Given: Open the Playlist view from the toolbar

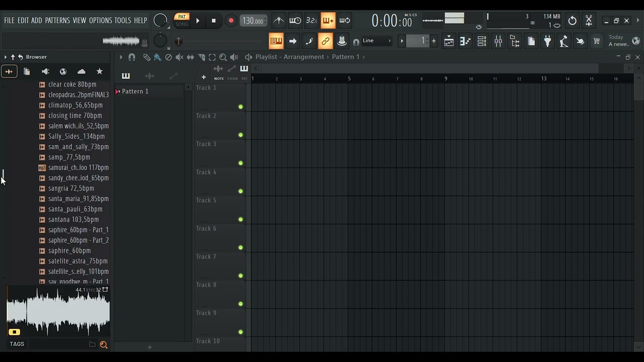Looking at the screenshot, I should (x=449, y=41).
